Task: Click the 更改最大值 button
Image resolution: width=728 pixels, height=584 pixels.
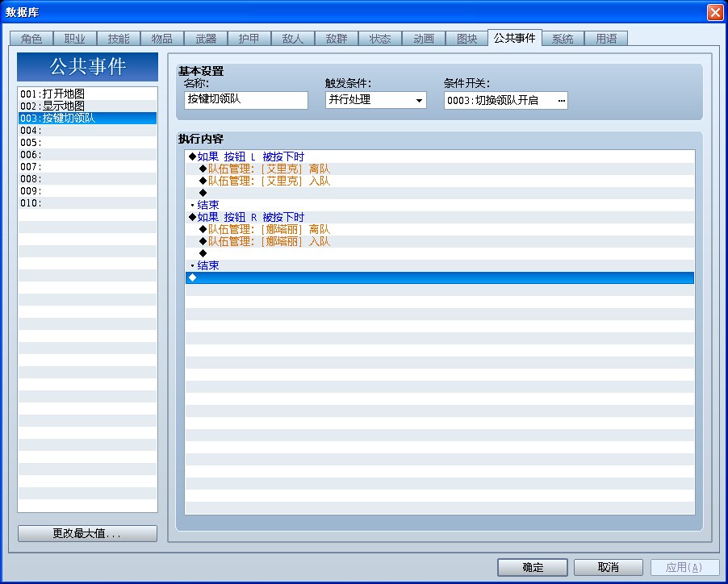Action: pyautogui.click(x=87, y=533)
